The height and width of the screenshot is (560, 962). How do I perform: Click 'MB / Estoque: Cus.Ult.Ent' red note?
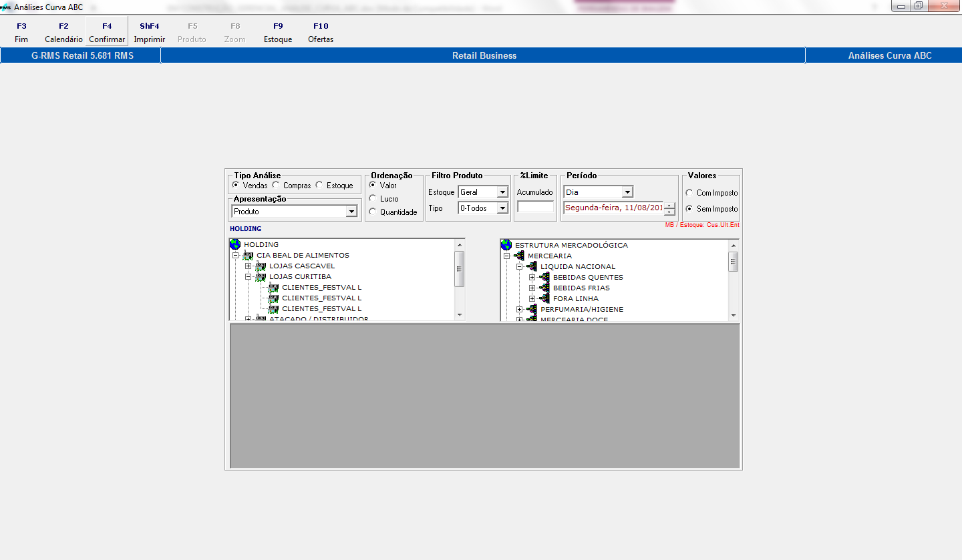tap(702, 225)
